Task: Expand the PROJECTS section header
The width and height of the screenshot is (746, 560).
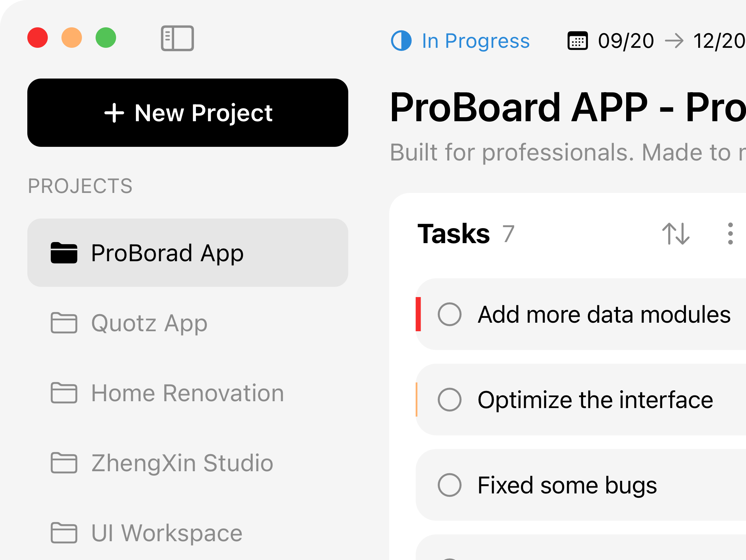Action: [x=81, y=185]
